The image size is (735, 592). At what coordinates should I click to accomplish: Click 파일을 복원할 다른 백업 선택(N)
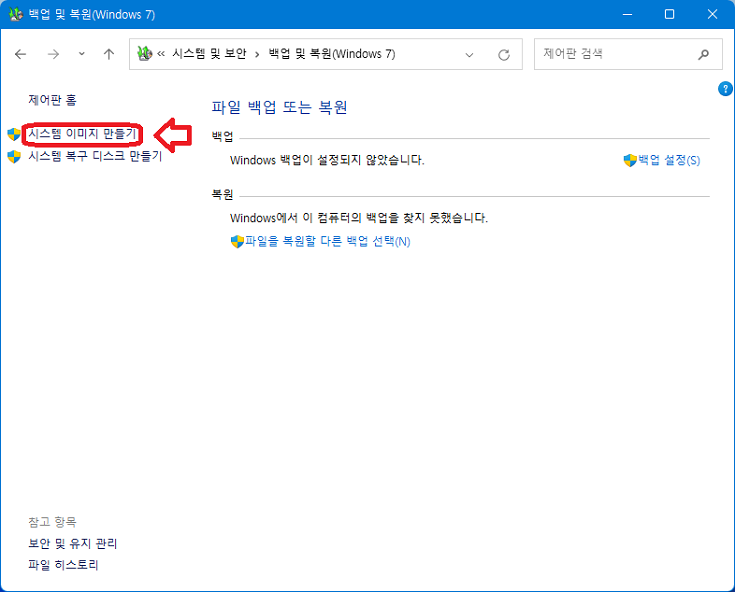point(328,241)
